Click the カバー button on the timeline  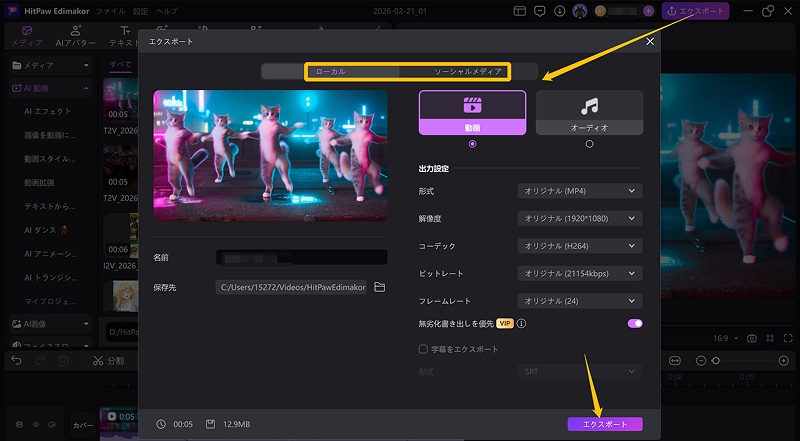(83, 425)
